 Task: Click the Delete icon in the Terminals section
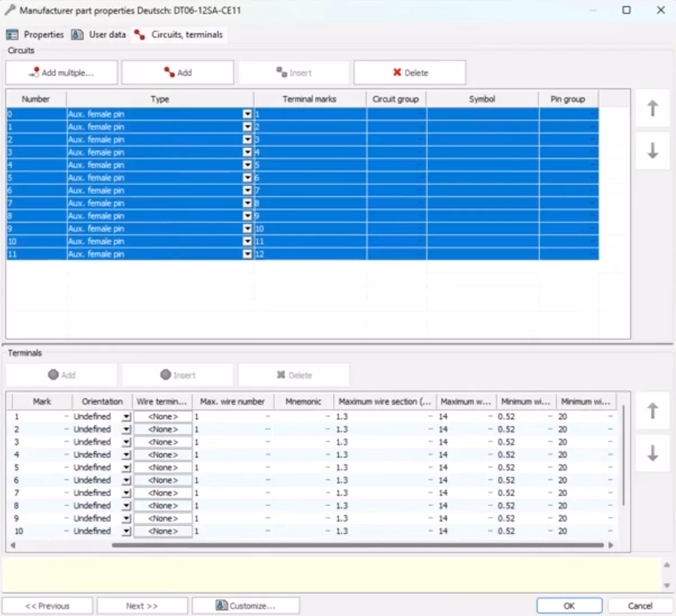pyautogui.click(x=281, y=375)
